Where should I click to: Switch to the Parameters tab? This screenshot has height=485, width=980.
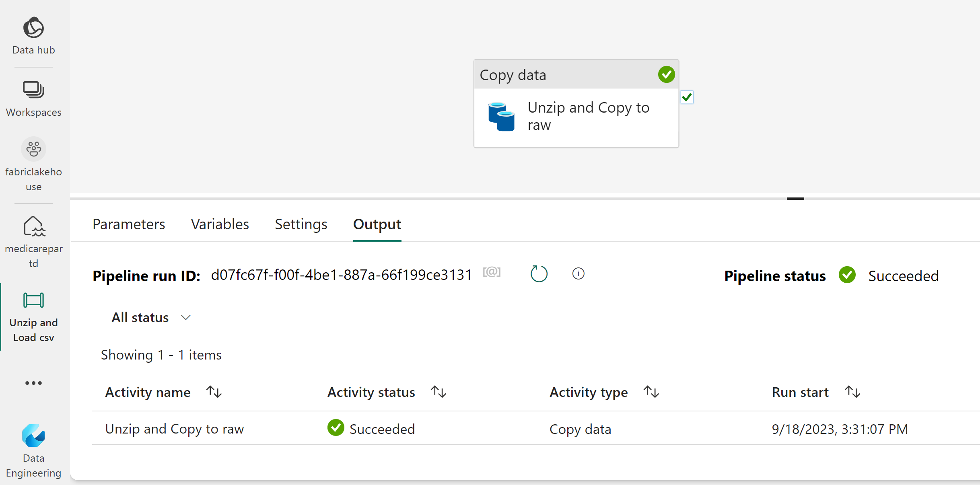tap(129, 224)
